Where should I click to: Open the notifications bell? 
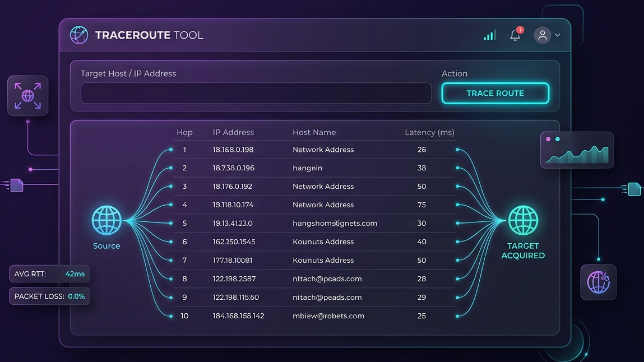click(516, 35)
